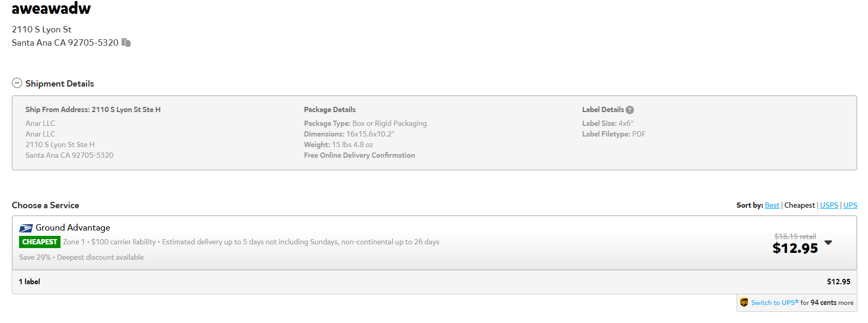Copy the recipient address with the clipboard icon
Image resolution: width=868 pixels, height=323 pixels.
pos(126,42)
